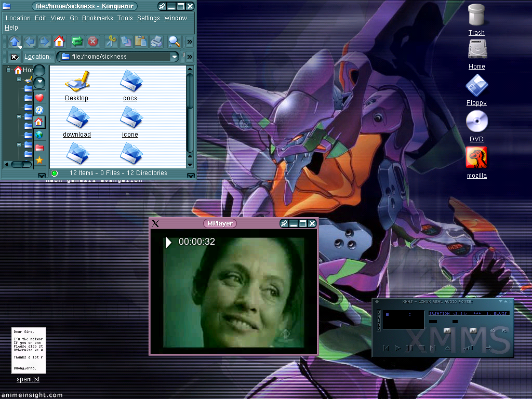Open the globe Network sidebar tab
This screenshot has width=532, height=399.
pos(39,135)
